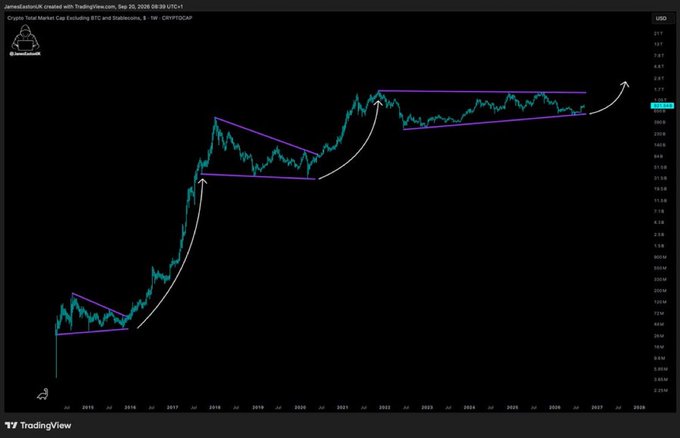Click the 2018 label on time axis
This screenshot has width=680, height=438.
tap(215, 408)
